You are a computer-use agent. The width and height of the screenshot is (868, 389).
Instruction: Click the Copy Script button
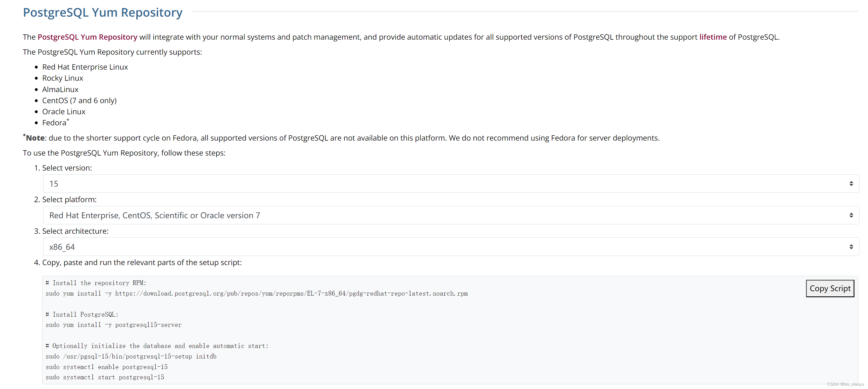(x=830, y=288)
